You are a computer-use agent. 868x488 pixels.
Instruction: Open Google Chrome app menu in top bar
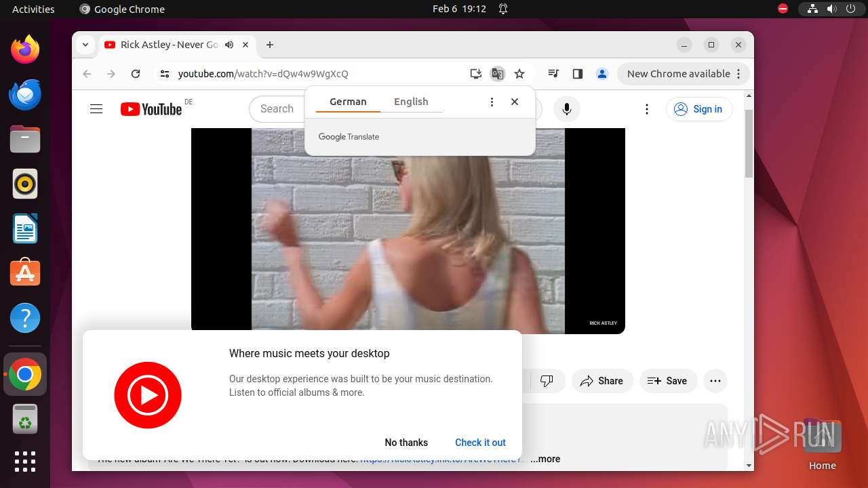point(122,9)
